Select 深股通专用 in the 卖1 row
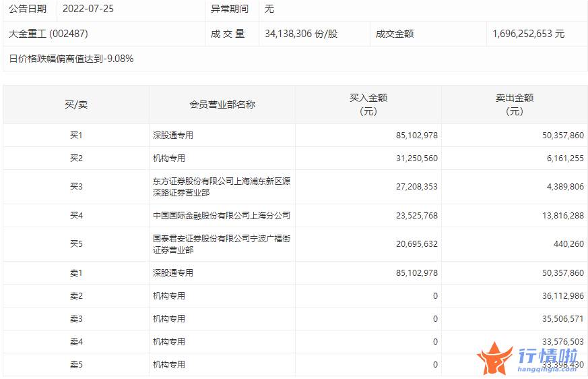Screen dimensions: 588x379 point(173,272)
